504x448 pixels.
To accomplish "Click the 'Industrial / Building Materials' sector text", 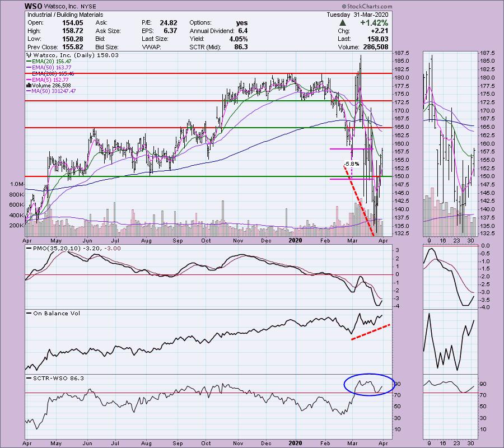I will coord(66,15).
